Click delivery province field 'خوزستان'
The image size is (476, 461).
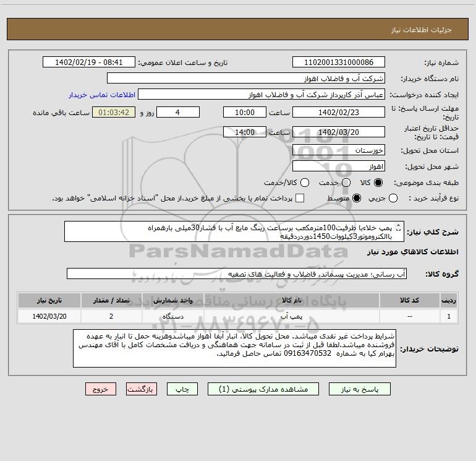point(339,150)
